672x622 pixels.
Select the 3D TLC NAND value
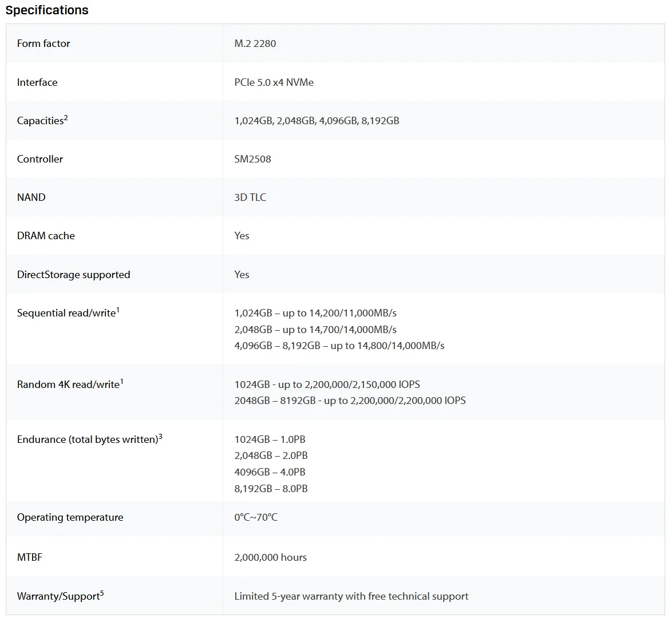pos(250,197)
